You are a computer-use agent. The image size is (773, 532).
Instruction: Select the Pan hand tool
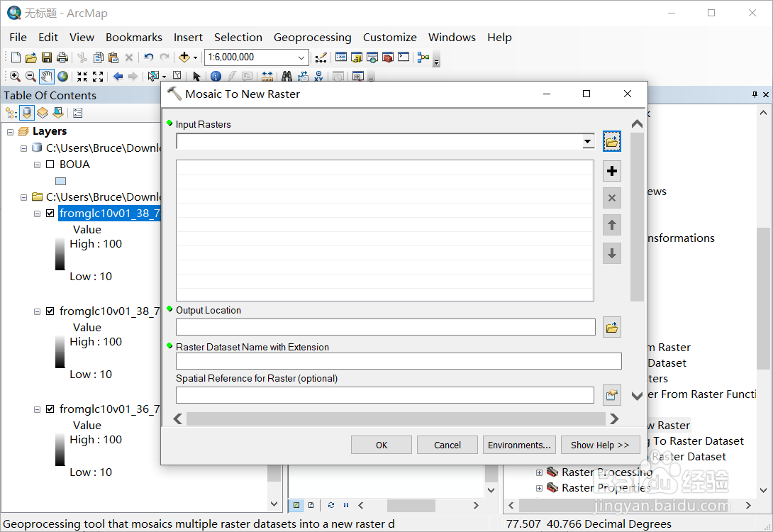(x=46, y=77)
